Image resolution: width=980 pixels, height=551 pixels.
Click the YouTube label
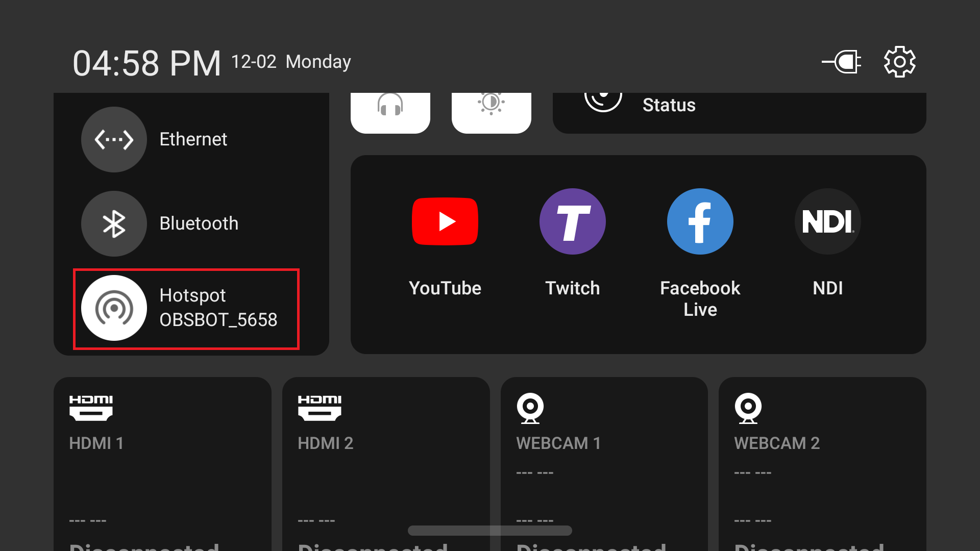click(445, 288)
